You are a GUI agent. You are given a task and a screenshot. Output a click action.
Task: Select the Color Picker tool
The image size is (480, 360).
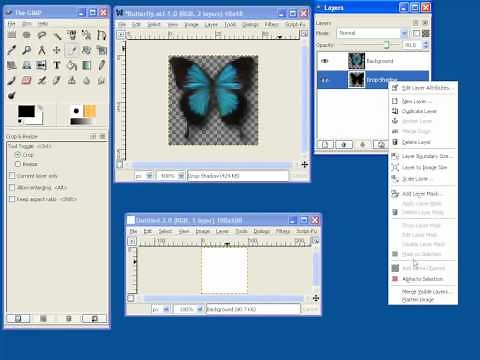pyautogui.click(x=12, y=50)
